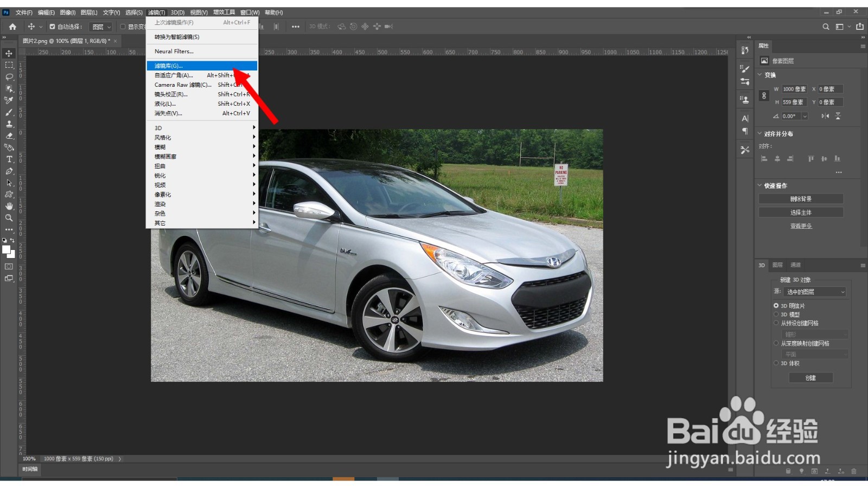Viewport: 868px width, 488px height.
Task: Collapse the 对齐并分布 section
Action: 760,133
